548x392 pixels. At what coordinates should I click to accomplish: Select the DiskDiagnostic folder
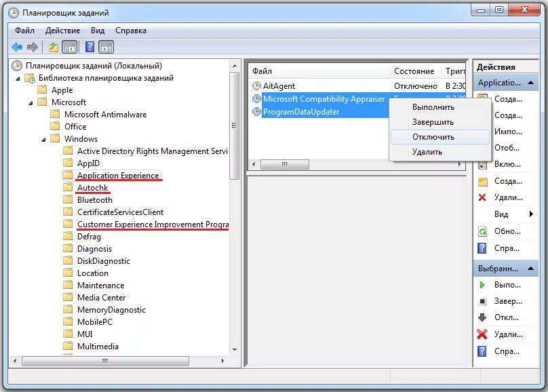(104, 261)
